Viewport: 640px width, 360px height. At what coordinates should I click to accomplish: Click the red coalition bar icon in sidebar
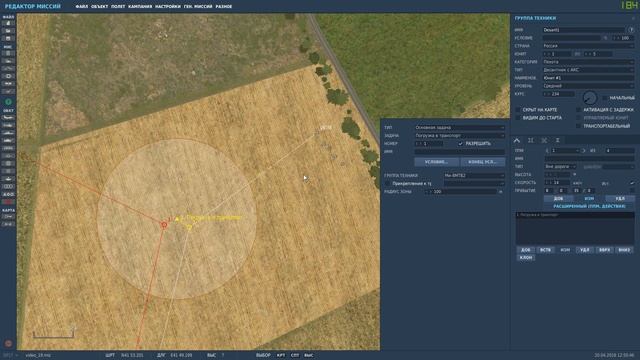pyautogui.click(x=8, y=202)
